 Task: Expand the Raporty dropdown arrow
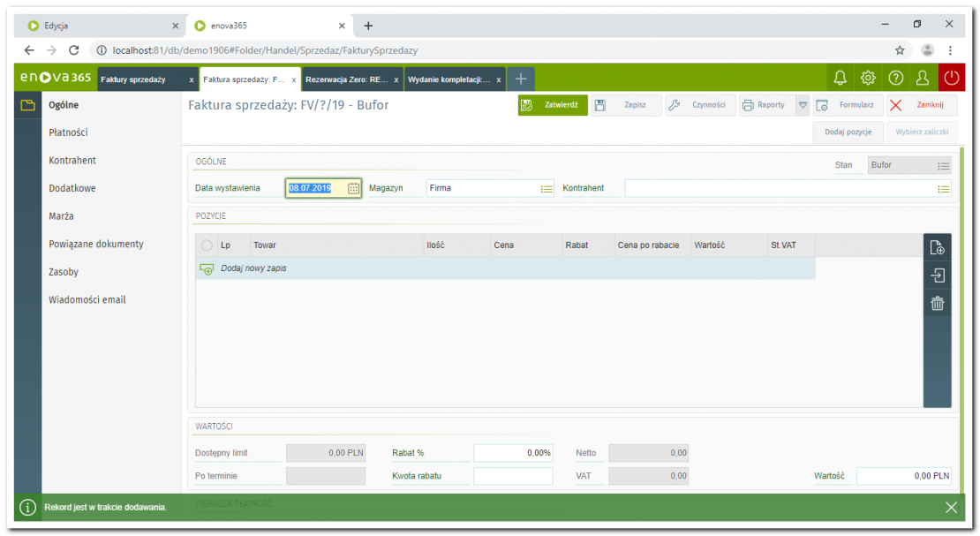pos(803,105)
